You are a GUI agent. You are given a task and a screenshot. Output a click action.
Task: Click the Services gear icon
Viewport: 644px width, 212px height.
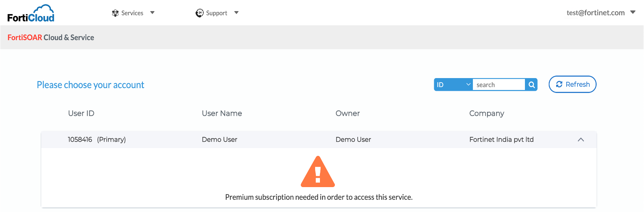[x=115, y=13]
